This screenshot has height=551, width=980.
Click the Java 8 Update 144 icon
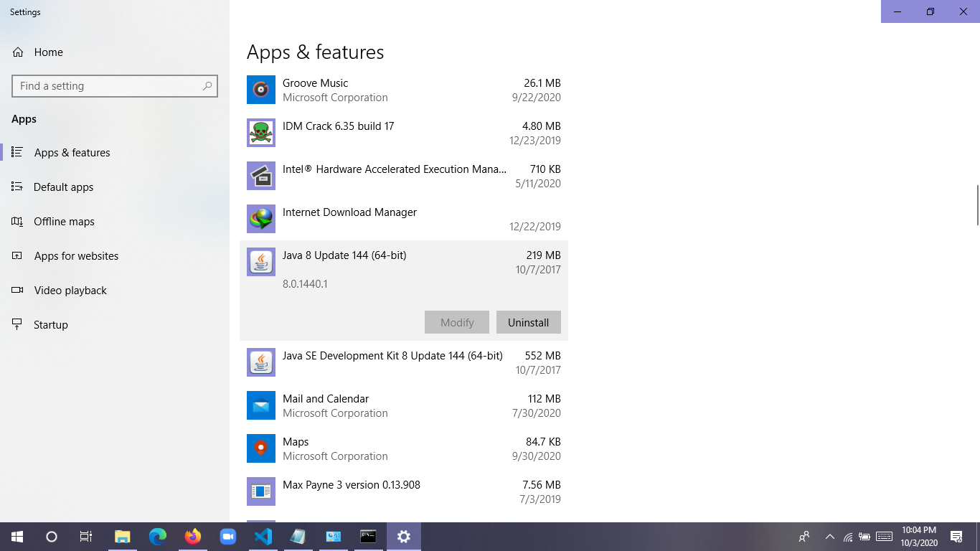[261, 263]
